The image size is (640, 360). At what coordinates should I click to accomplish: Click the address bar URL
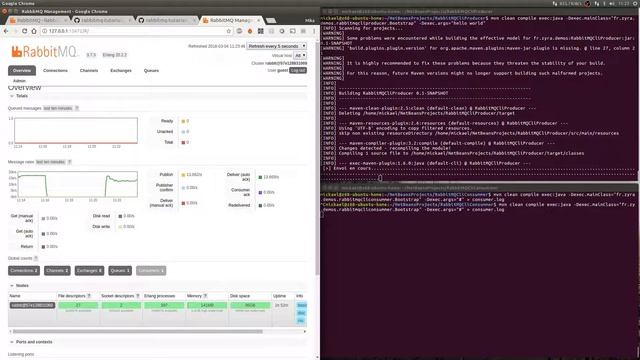[x=69, y=31]
